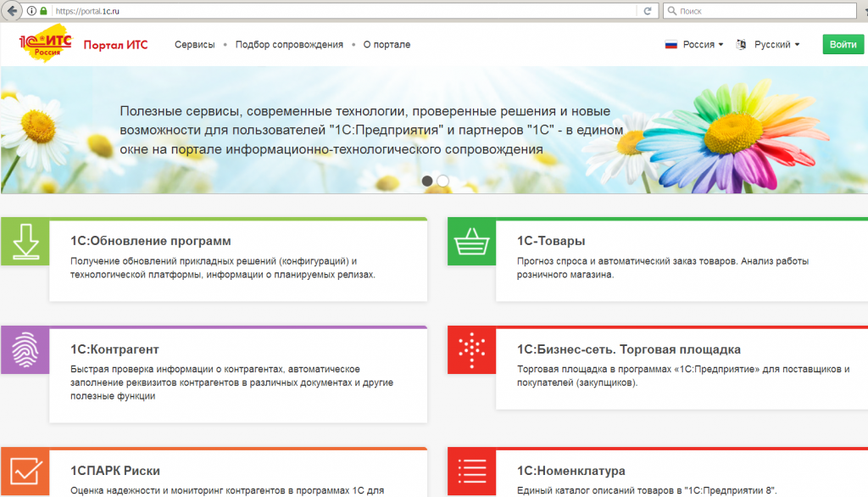Click the 1C ИТС Россия logo

tap(46, 44)
